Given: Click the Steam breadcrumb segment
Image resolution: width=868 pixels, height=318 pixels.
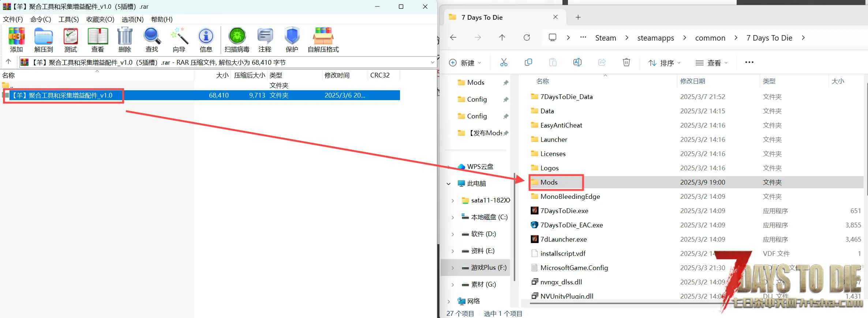Looking at the screenshot, I should (x=606, y=38).
